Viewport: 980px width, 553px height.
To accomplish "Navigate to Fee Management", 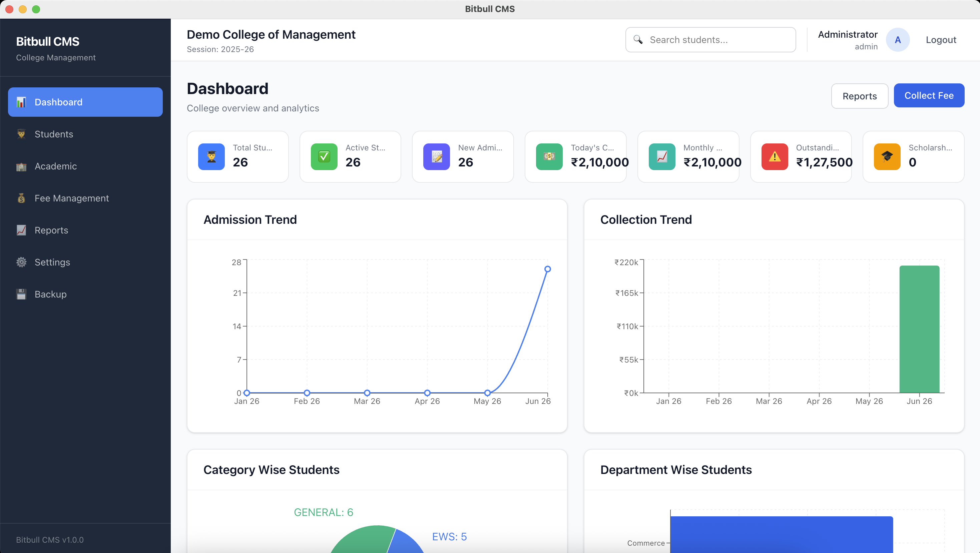I will click(x=85, y=198).
